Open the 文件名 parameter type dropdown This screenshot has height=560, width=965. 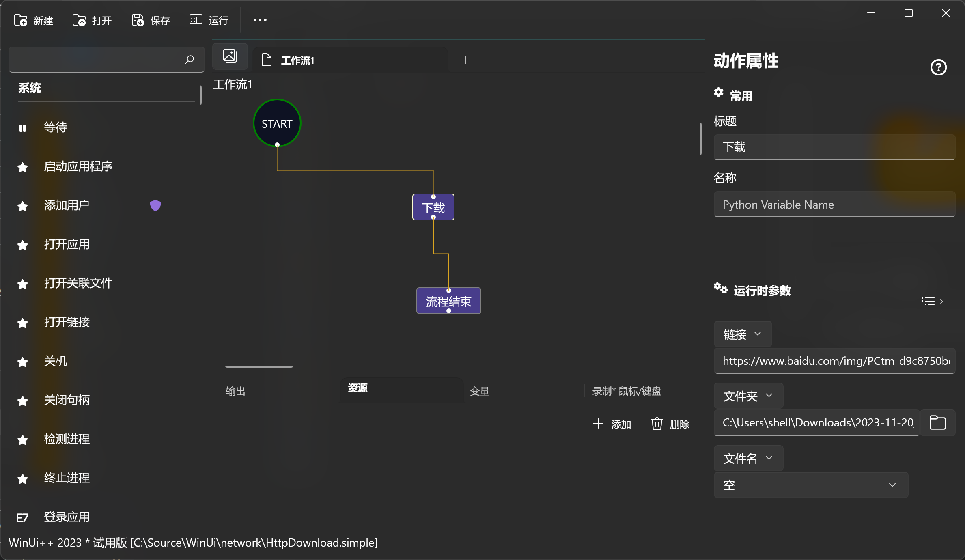click(x=747, y=458)
